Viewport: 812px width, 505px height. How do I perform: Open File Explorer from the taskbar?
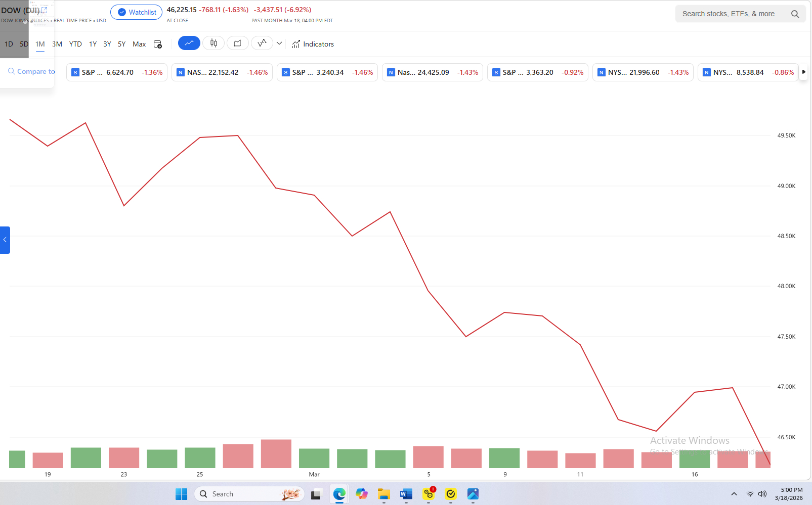click(384, 494)
